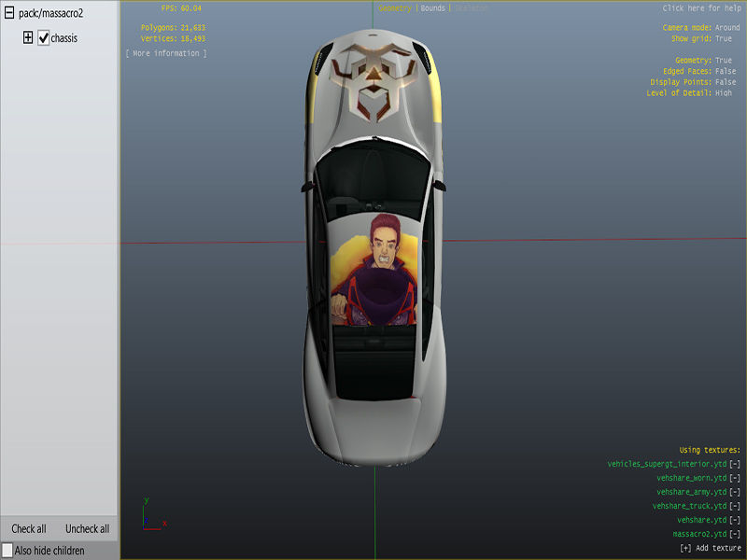The image size is (747, 560).
Task: Switch to the Skeleton view tab
Action: click(471, 8)
